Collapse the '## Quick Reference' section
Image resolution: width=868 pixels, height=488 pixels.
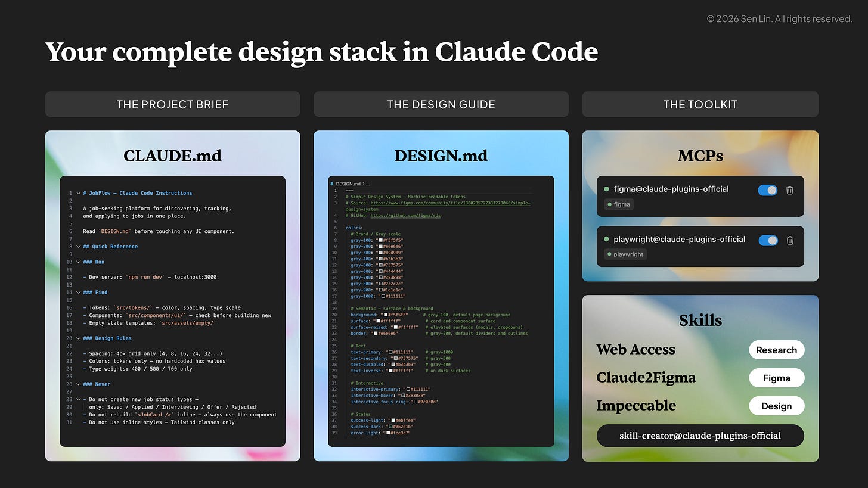point(78,247)
